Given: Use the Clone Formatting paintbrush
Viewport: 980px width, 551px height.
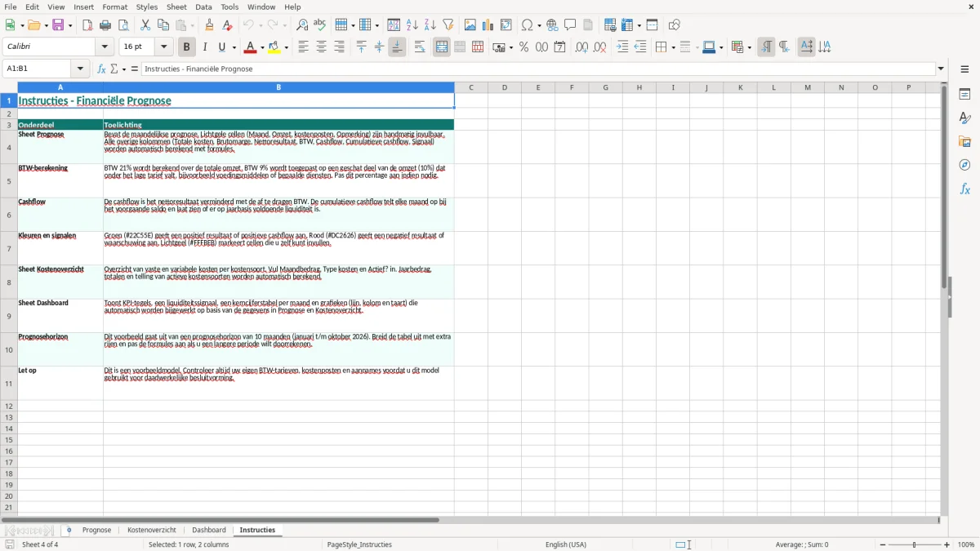Looking at the screenshot, I should point(210,25).
